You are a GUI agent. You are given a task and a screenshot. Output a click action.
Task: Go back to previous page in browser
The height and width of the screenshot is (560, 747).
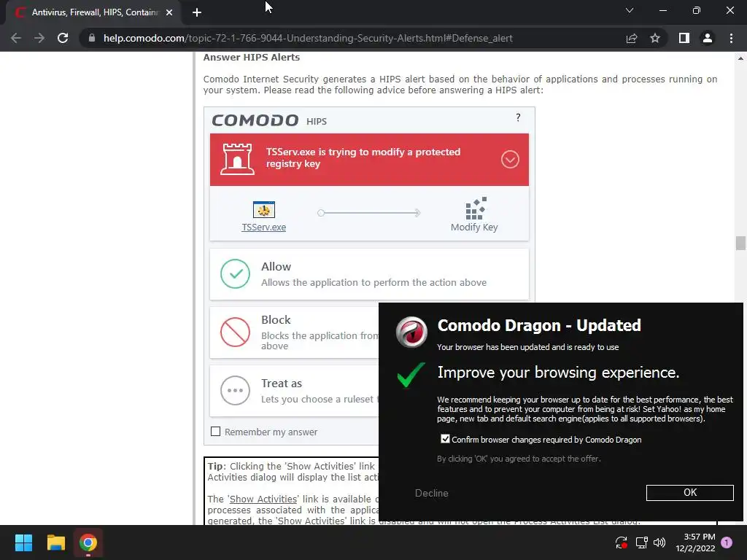click(16, 38)
